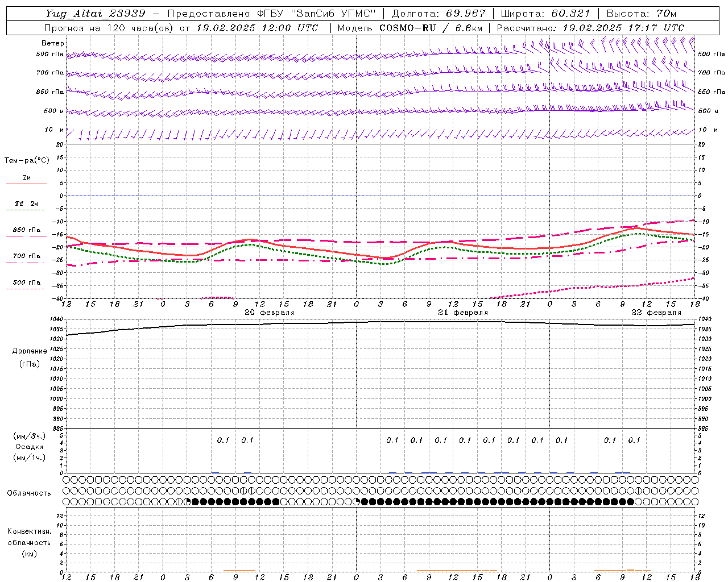The image size is (728, 582).
Task: Click the Долгота: 69.967 longitude value
Action: [x=439, y=14]
